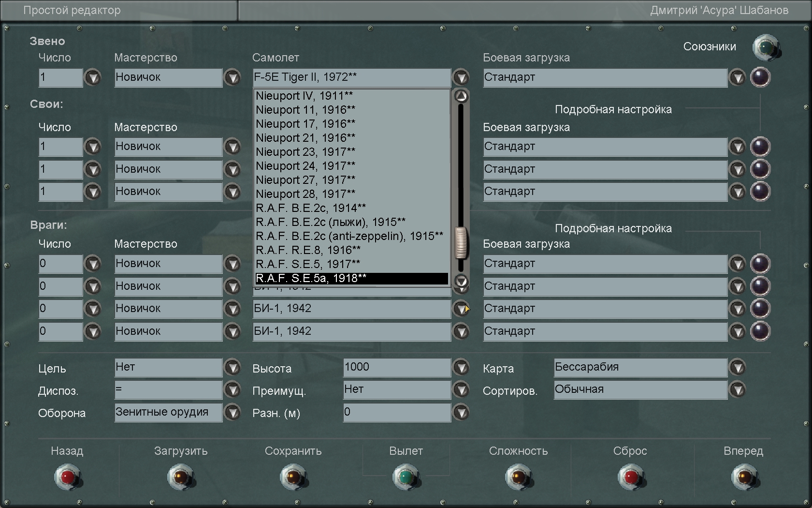Image resolution: width=812 pixels, height=508 pixels.
Task: Open detailed setup button for third Враги row
Action: 760,309
